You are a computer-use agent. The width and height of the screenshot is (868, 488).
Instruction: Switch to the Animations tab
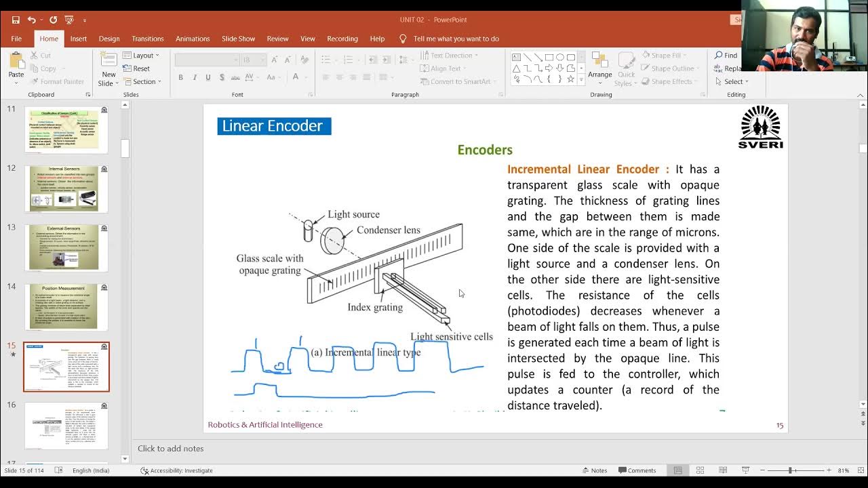click(x=193, y=39)
